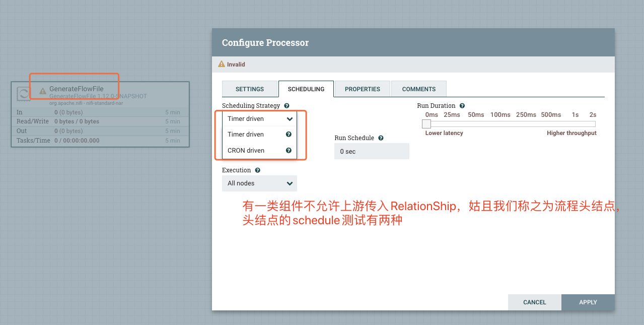
Task: Click warning icon on GenerateFlowFile processor
Action: (43, 91)
